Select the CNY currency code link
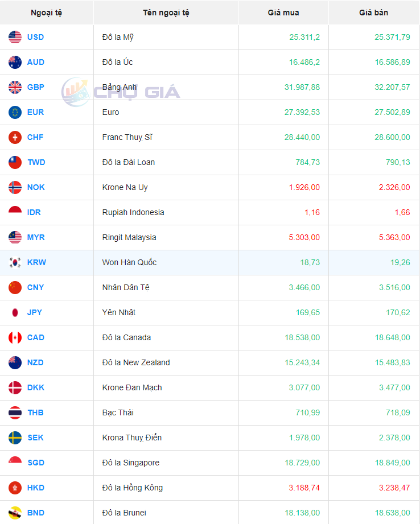This screenshot has height=524, width=420. tap(35, 288)
